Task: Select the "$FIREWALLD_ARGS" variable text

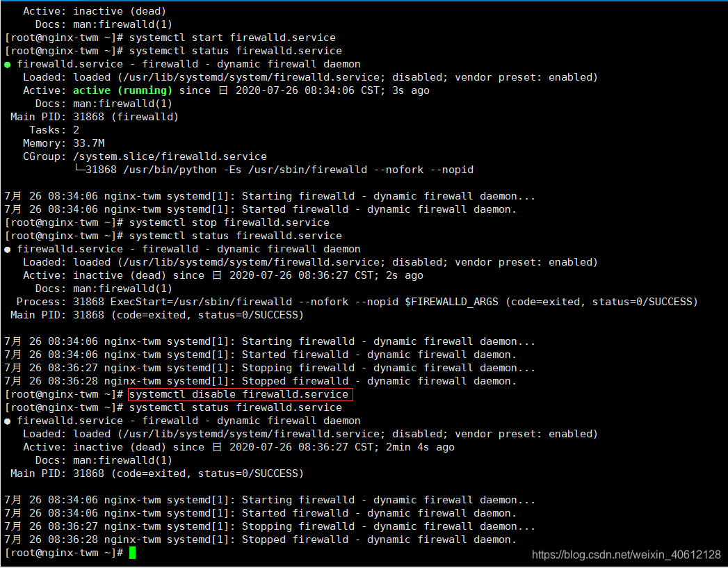Action: 451,302
